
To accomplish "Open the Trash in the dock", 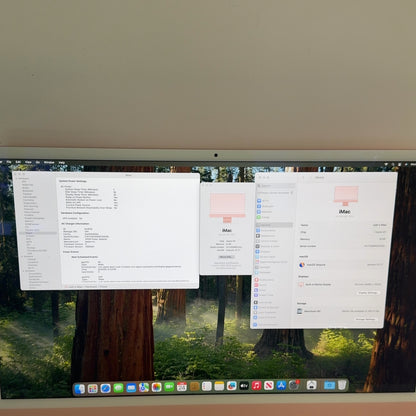I will [x=342, y=385].
